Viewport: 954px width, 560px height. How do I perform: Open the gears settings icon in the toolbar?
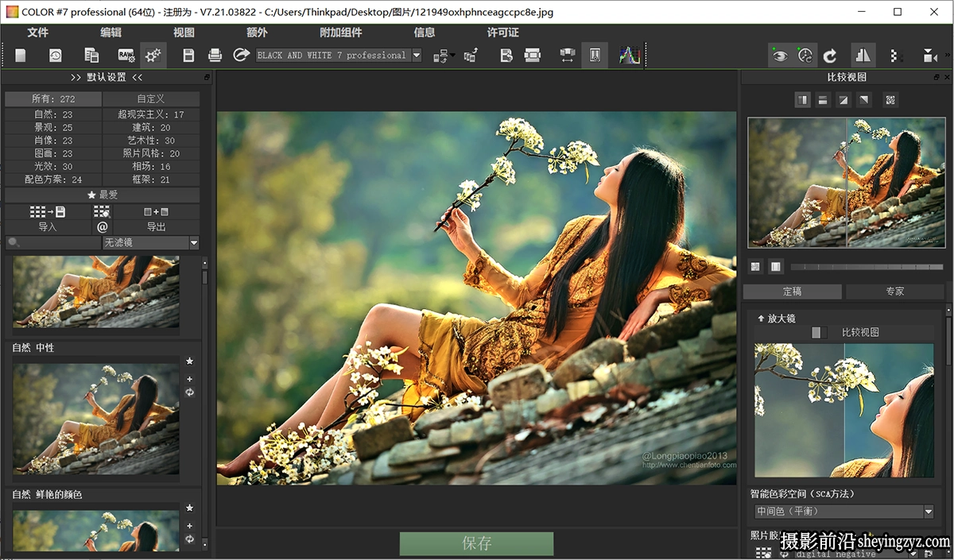(153, 55)
